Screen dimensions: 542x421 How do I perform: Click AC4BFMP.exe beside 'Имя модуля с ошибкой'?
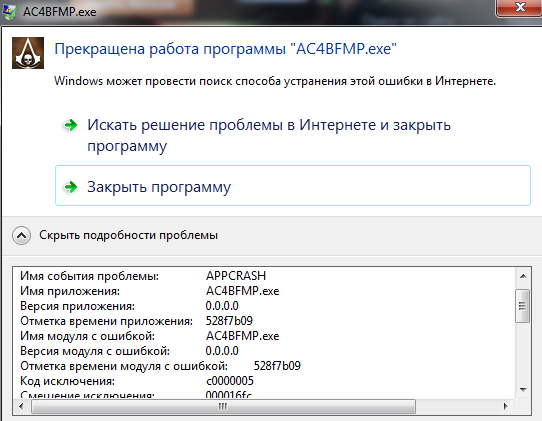242,336
